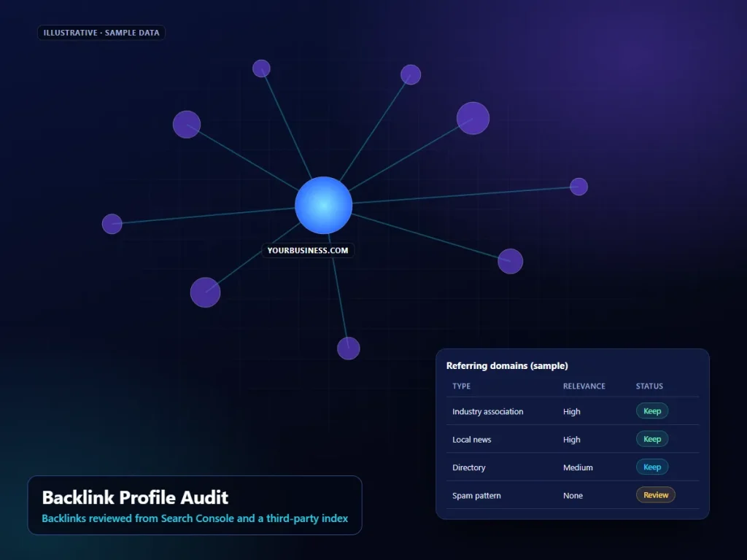The height and width of the screenshot is (560, 747).
Task: Click the Keep status for Industry association
Action: click(x=652, y=411)
